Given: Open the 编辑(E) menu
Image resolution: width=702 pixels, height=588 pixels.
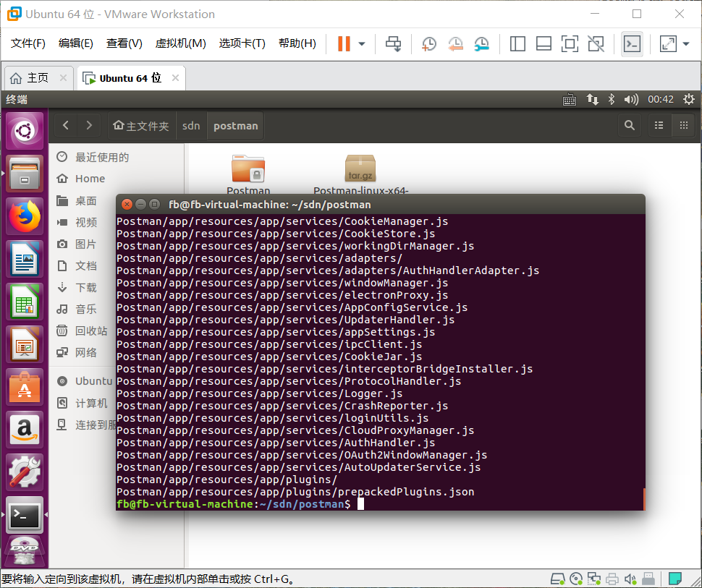Looking at the screenshot, I should click(76, 43).
